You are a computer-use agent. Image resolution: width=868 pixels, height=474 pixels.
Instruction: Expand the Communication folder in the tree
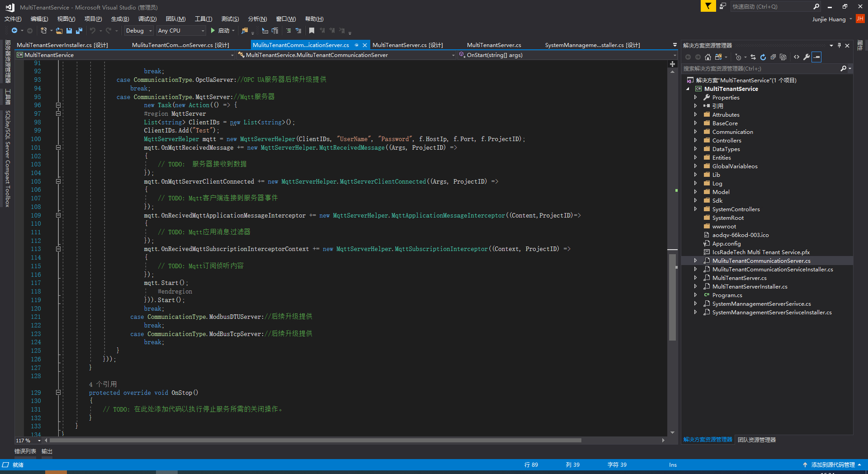click(695, 132)
